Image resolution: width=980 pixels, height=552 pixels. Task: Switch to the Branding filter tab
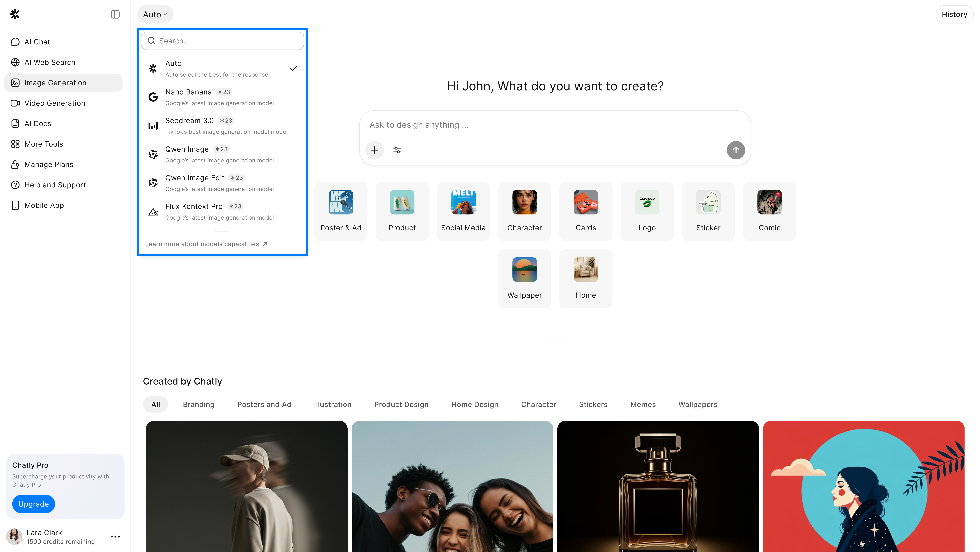[x=199, y=404]
